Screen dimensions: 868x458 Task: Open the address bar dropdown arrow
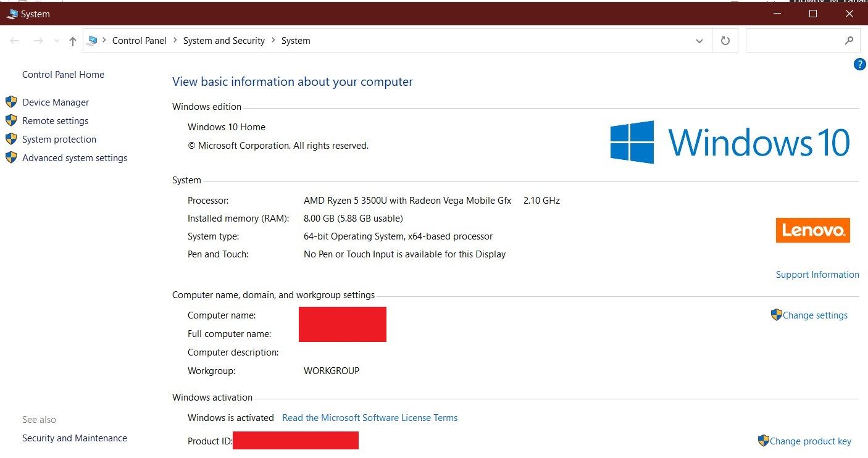point(699,40)
